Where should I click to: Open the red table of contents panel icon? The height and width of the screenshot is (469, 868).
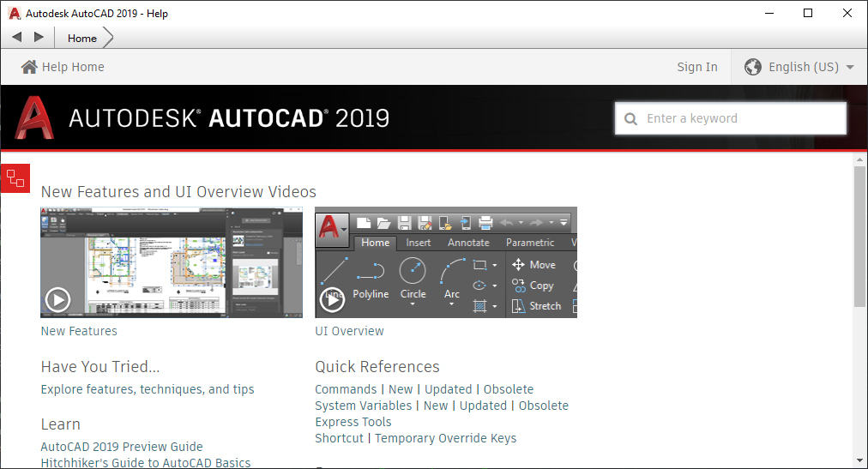(x=15, y=178)
